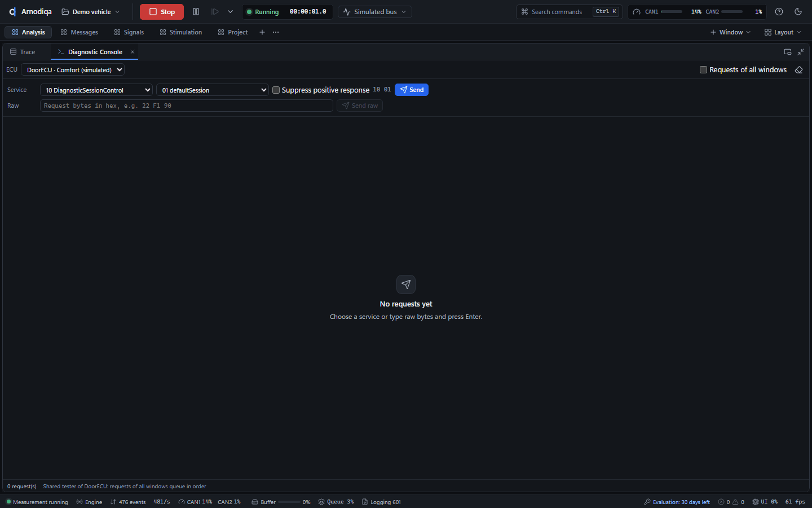Image resolution: width=812 pixels, height=508 pixels.
Task: Click the help question mark icon
Action: click(x=779, y=12)
